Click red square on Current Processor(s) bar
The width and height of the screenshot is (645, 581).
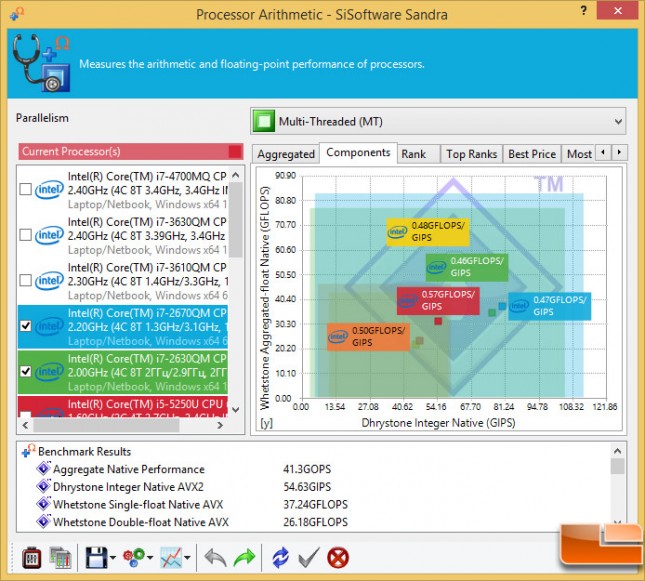(x=235, y=151)
